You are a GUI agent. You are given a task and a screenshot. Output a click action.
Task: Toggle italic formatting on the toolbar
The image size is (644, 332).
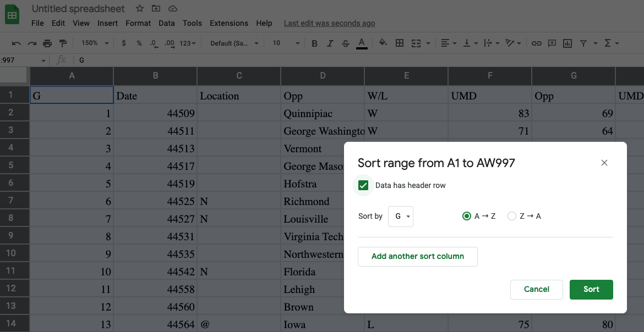point(330,42)
